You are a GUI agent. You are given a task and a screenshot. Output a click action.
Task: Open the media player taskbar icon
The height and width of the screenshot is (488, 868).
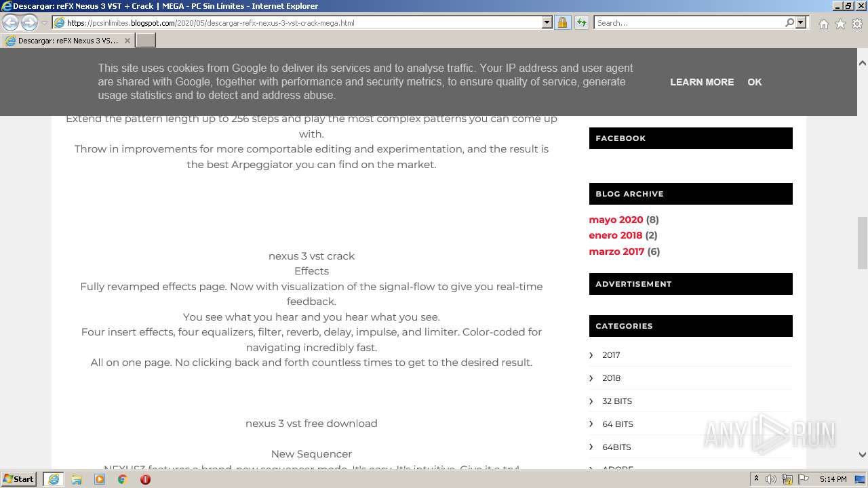coord(100,479)
